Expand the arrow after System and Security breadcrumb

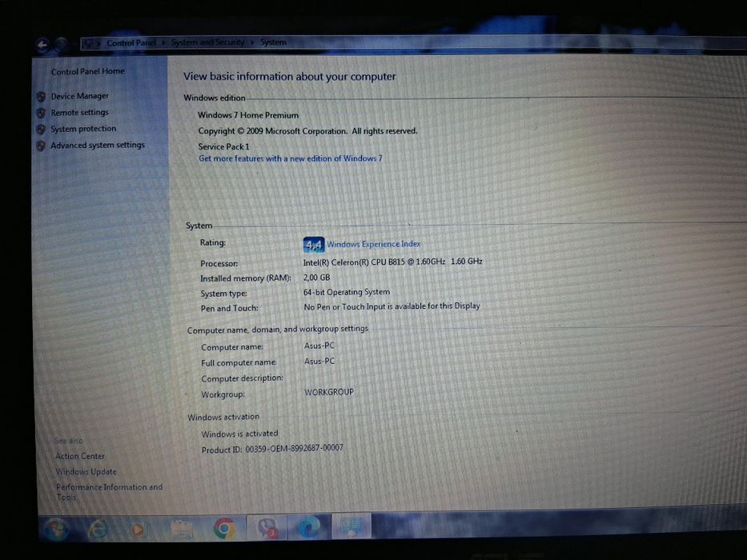(x=252, y=42)
